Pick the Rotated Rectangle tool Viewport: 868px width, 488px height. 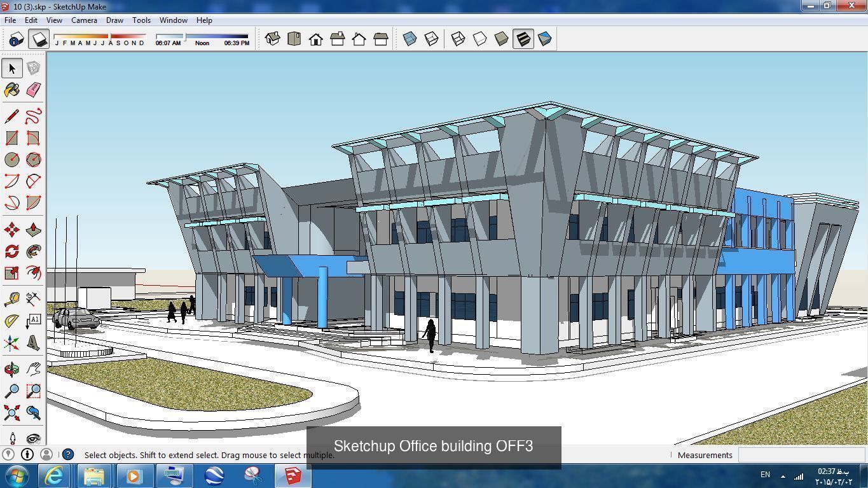point(33,138)
